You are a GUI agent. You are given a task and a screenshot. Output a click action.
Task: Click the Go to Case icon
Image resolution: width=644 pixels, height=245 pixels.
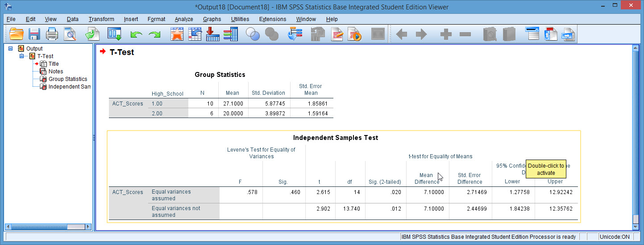[x=195, y=34]
